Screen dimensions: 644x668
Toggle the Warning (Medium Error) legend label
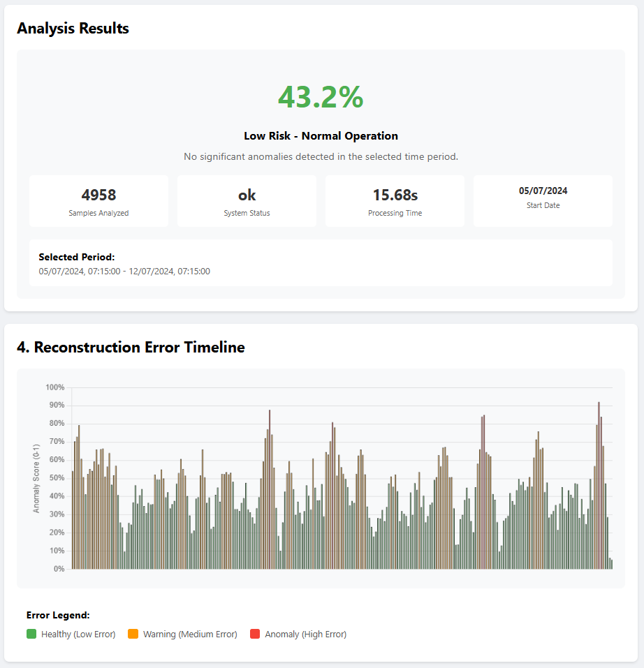pyautogui.click(x=190, y=634)
